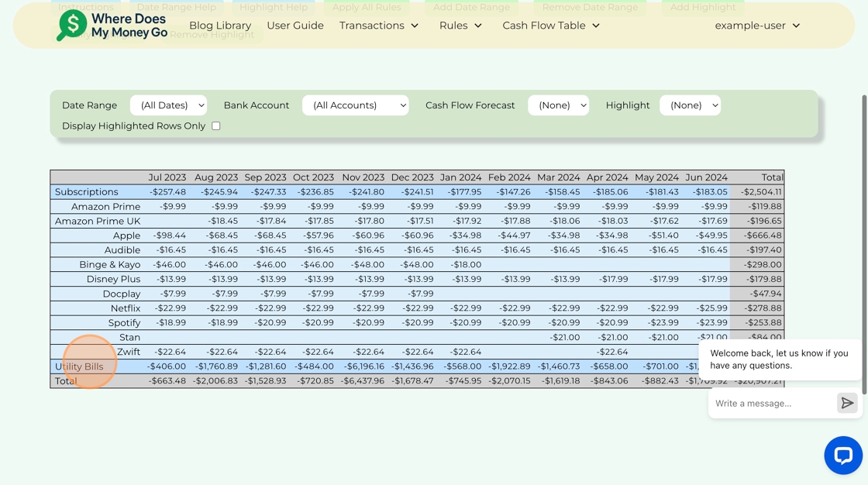This screenshot has height=485, width=868.
Task: Expand the Rules navigation menu
Action: [x=460, y=26]
